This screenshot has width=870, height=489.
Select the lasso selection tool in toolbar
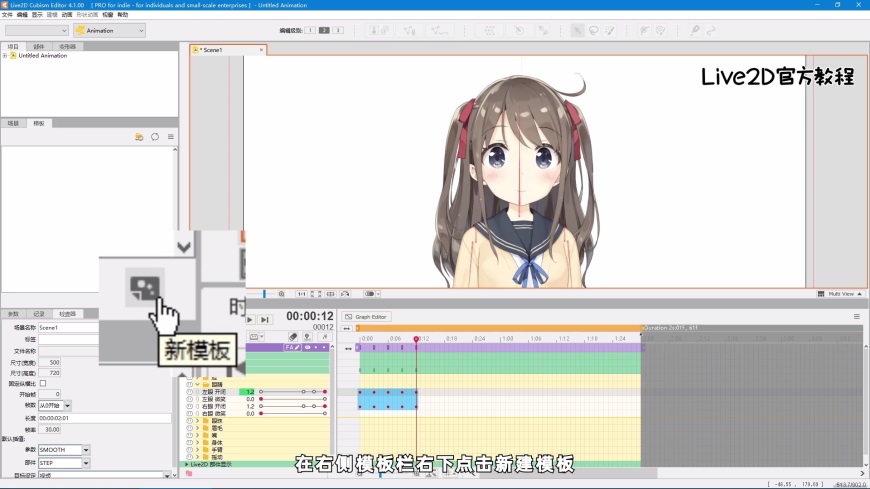[594, 31]
